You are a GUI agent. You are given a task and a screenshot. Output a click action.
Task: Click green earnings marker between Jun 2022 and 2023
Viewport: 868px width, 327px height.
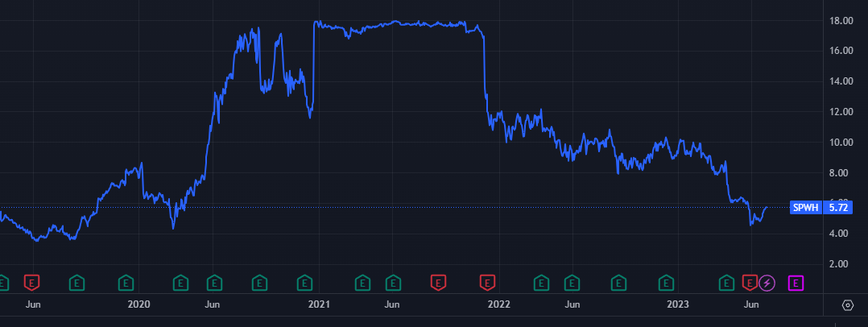click(x=618, y=284)
